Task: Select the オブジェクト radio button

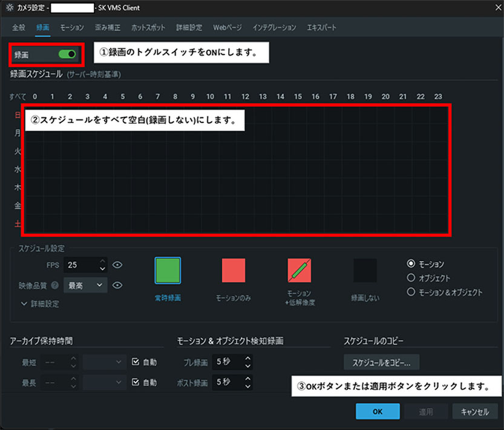Action: [411, 277]
